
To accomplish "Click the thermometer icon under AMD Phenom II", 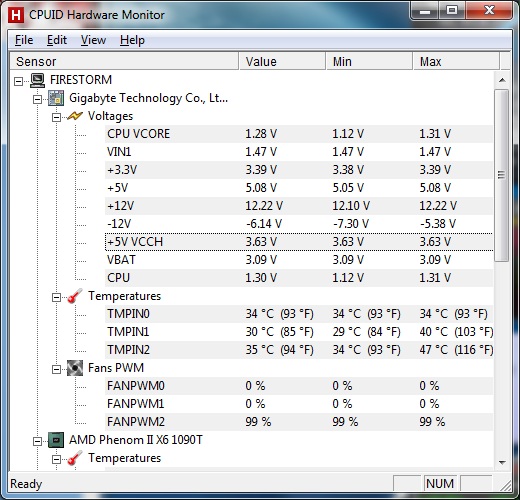I will tap(75, 458).
